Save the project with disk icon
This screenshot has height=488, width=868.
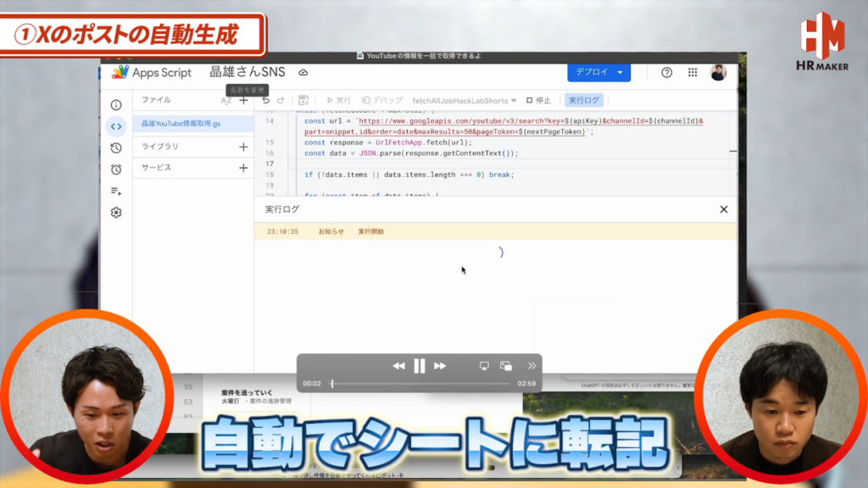pyautogui.click(x=303, y=100)
